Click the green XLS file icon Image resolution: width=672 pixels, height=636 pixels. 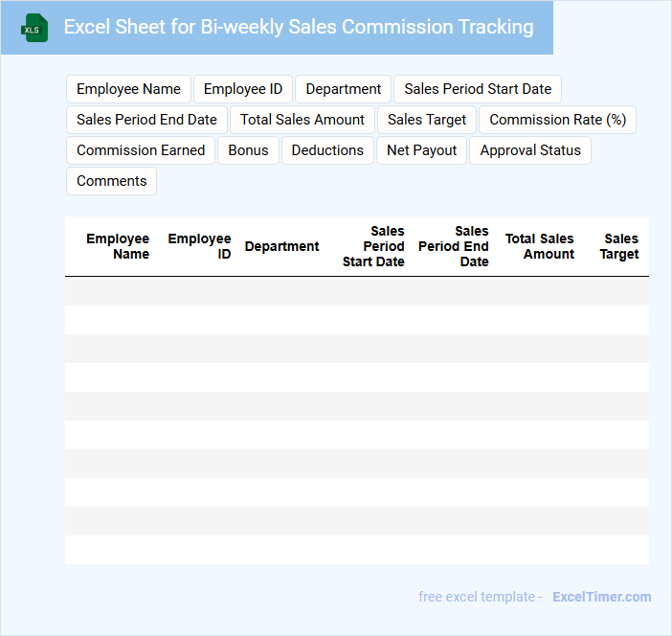[34, 28]
